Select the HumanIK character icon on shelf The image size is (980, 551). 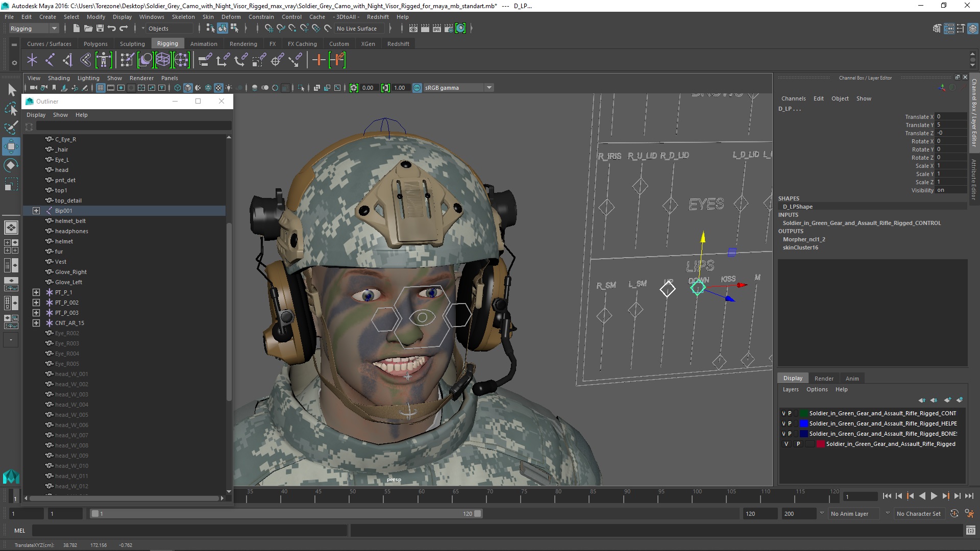104,60
